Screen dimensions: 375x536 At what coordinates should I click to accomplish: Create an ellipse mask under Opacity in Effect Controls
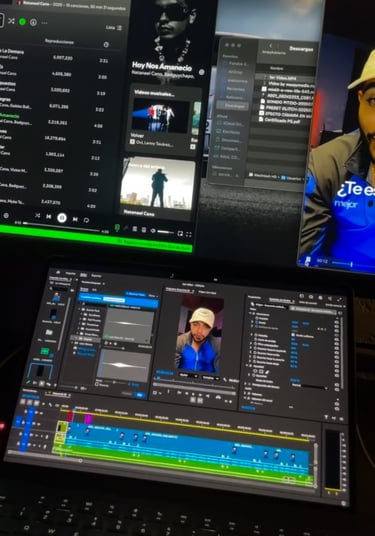pyautogui.click(x=255, y=371)
